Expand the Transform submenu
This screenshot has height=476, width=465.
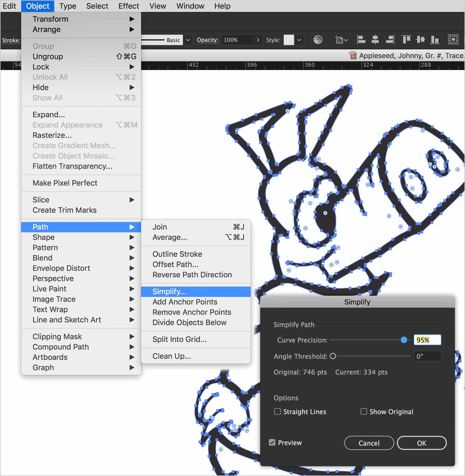pos(81,19)
